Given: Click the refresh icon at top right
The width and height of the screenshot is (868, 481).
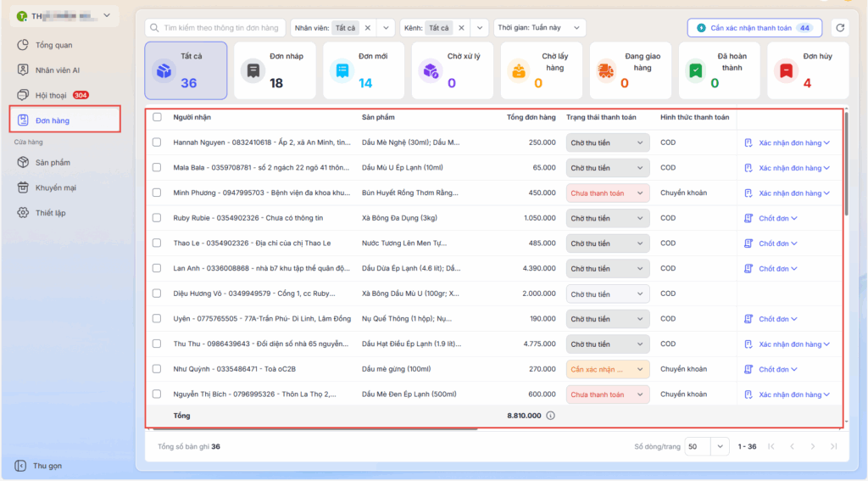Looking at the screenshot, I should (x=839, y=28).
